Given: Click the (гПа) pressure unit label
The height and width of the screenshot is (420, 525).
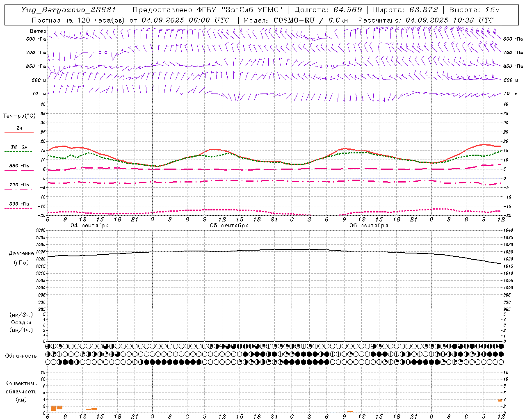Looking at the screenshot, I should (21, 262).
